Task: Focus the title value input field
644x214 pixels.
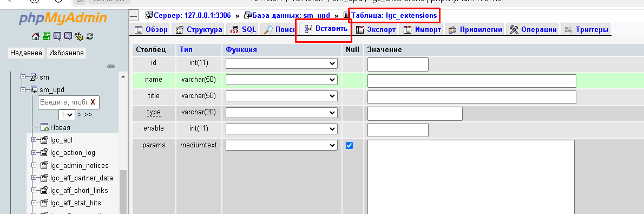Action: click(x=472, y=97)
